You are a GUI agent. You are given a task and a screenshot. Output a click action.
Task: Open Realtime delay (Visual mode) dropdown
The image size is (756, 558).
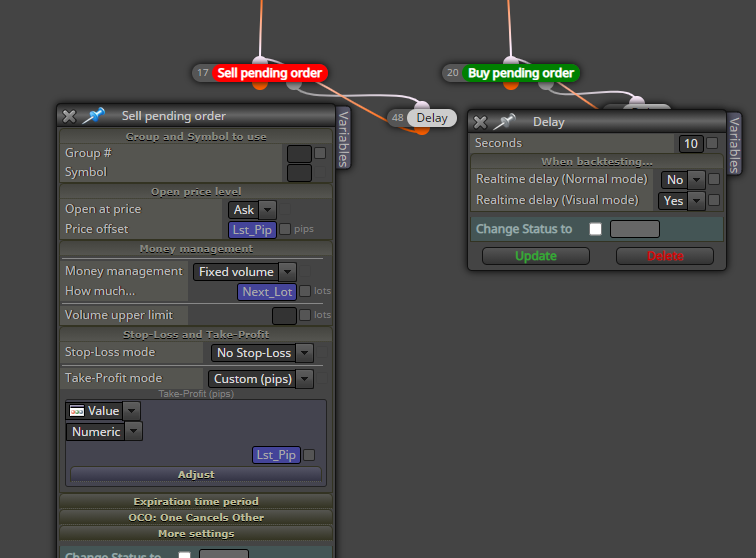click(682, 201)
